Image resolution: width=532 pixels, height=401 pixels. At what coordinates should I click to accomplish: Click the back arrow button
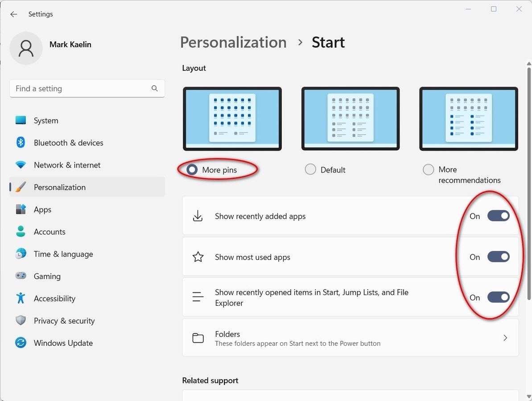[x=13, y=14]
